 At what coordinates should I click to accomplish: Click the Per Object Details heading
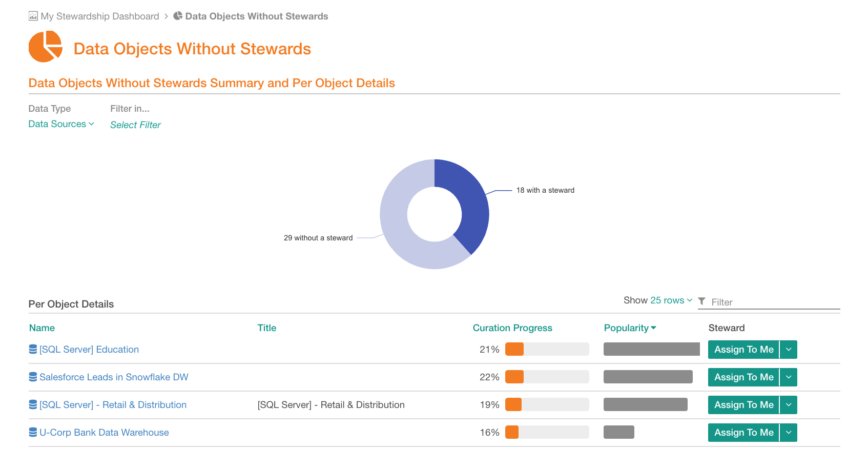71,304
